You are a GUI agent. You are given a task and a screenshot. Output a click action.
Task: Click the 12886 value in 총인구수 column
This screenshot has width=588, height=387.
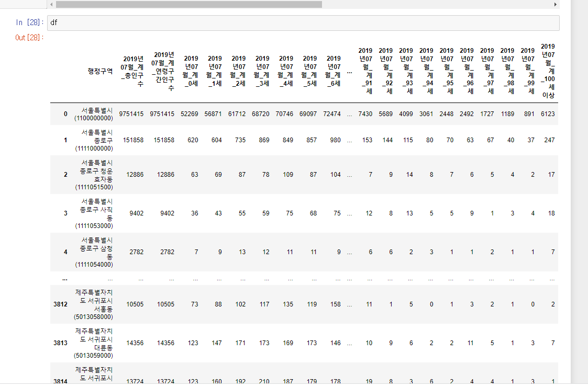(135, 175)
